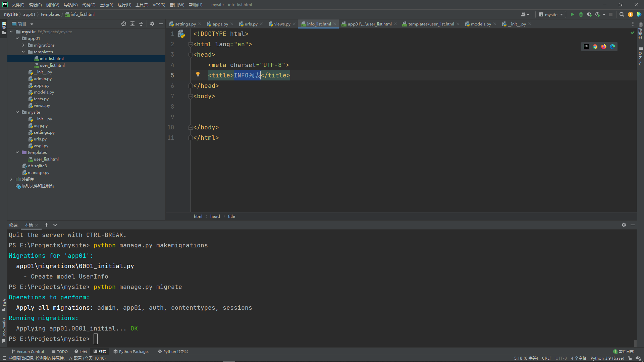Toggle the 结构 (Structure) tool window on left stripe
This screenshot has height=362, width=644.
[x=4, y=305]
